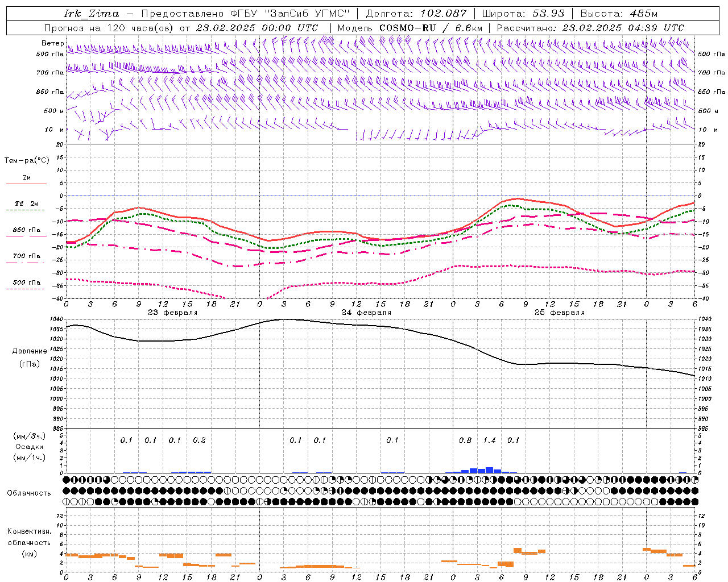Click the 'Широта: 53.93' header value
This screenshot has height=582, width=728.
[x=523, y=14]
